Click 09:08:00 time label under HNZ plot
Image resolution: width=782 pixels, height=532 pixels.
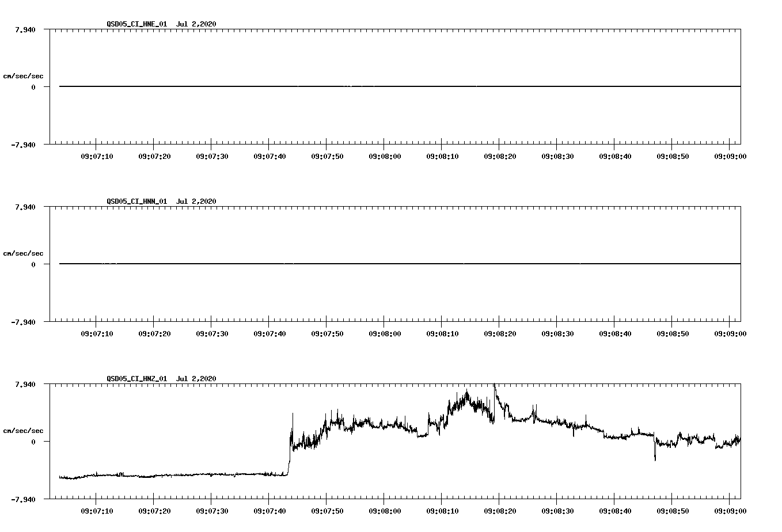coord(385,511)
